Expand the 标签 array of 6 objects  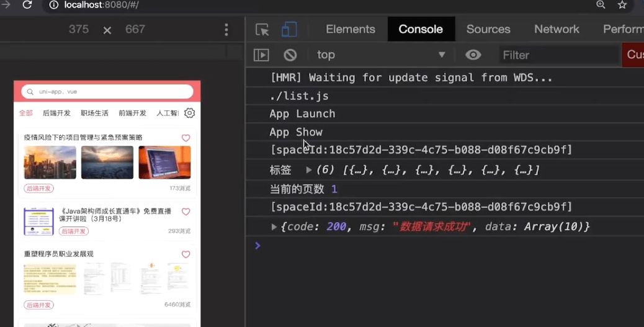point(309,169)
